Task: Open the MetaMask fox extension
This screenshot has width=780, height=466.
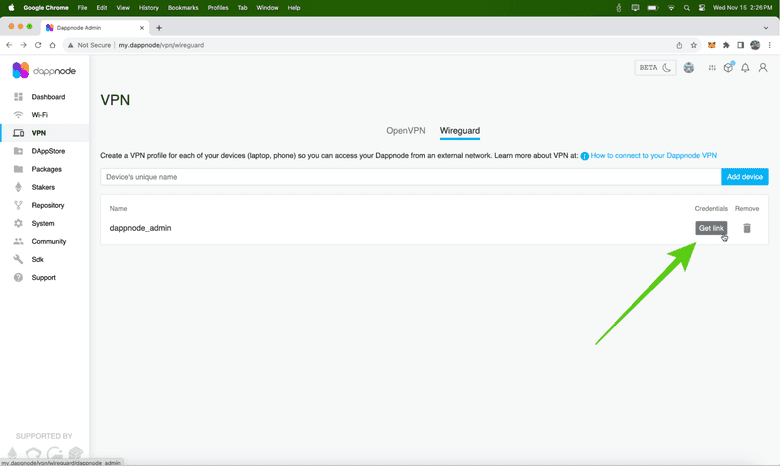Action: [x=712, y=45]
